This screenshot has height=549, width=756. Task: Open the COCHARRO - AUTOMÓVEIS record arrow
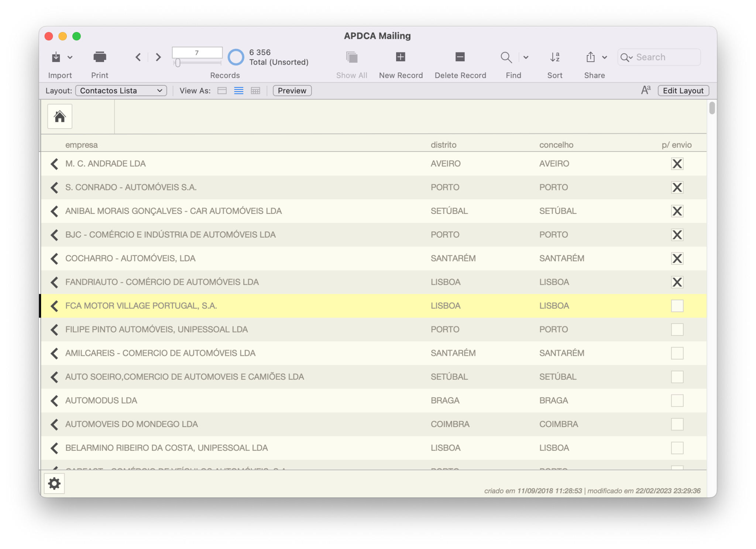54,259
